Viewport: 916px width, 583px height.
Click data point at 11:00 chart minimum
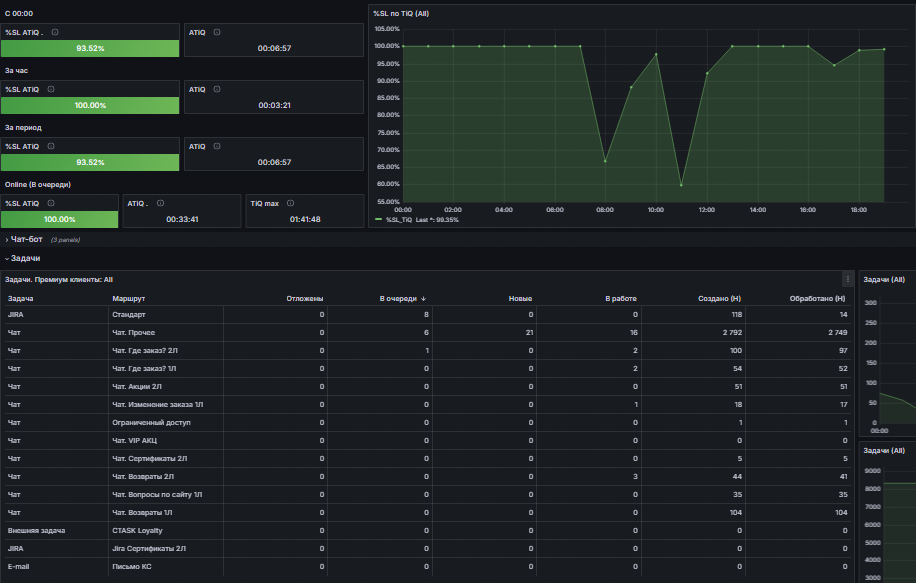(x=681, y=185)
